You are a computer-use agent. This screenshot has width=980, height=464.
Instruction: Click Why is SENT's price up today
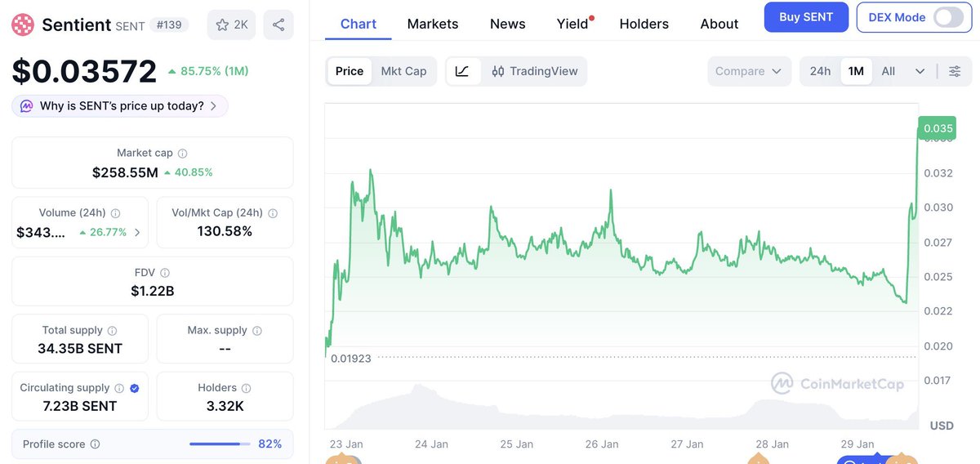[122, 106]
